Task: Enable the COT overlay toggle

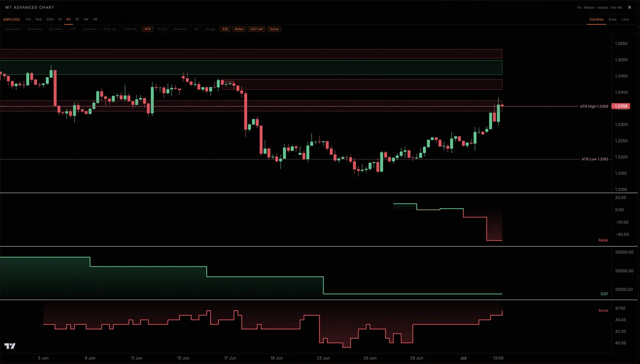Action: [x=73, y=29]
